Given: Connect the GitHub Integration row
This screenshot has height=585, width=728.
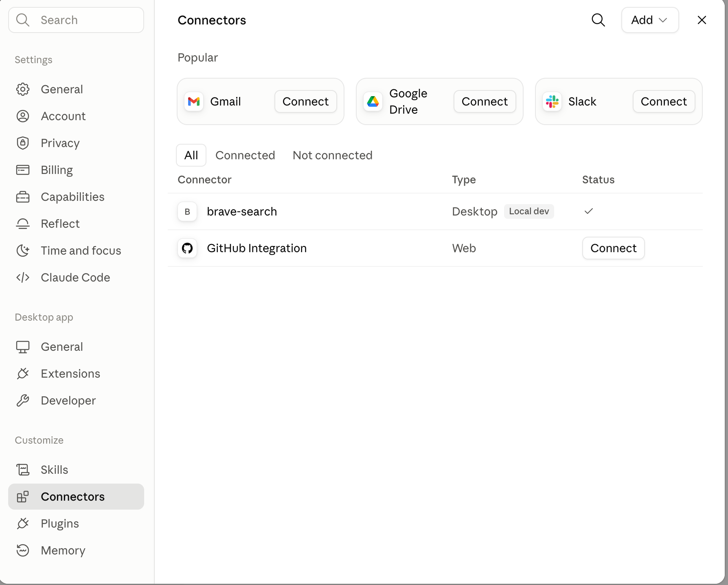Looking at the screenshot, I should 613,248.
